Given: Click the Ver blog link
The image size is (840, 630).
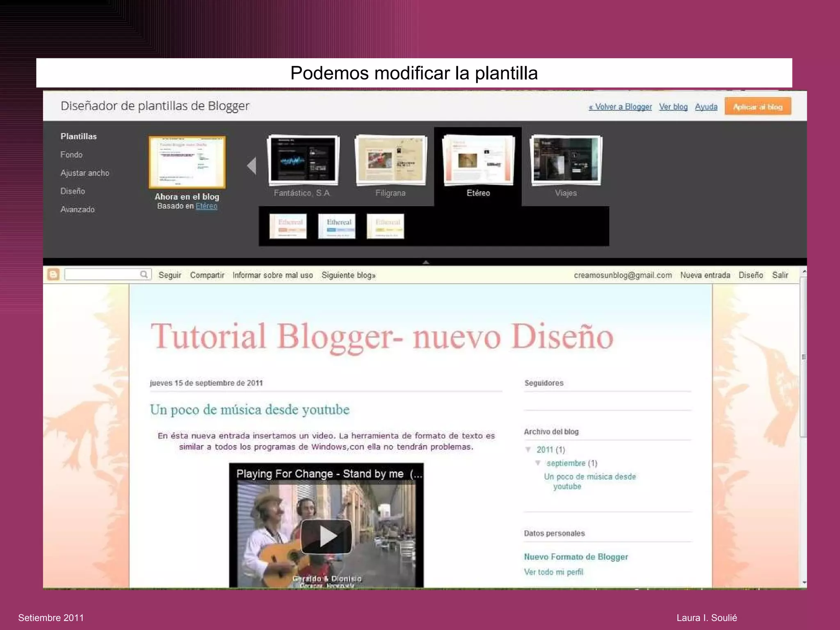Looking at the screenshot, I should point(673,107).
